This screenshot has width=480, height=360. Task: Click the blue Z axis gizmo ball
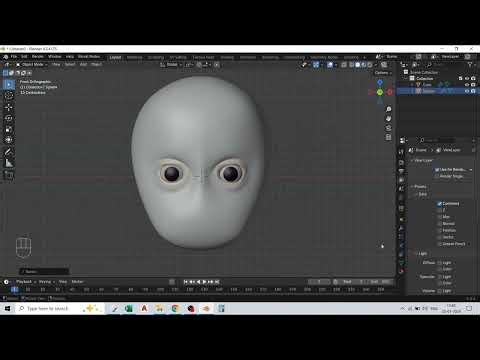pyautogui.click(x=380, y=82)
